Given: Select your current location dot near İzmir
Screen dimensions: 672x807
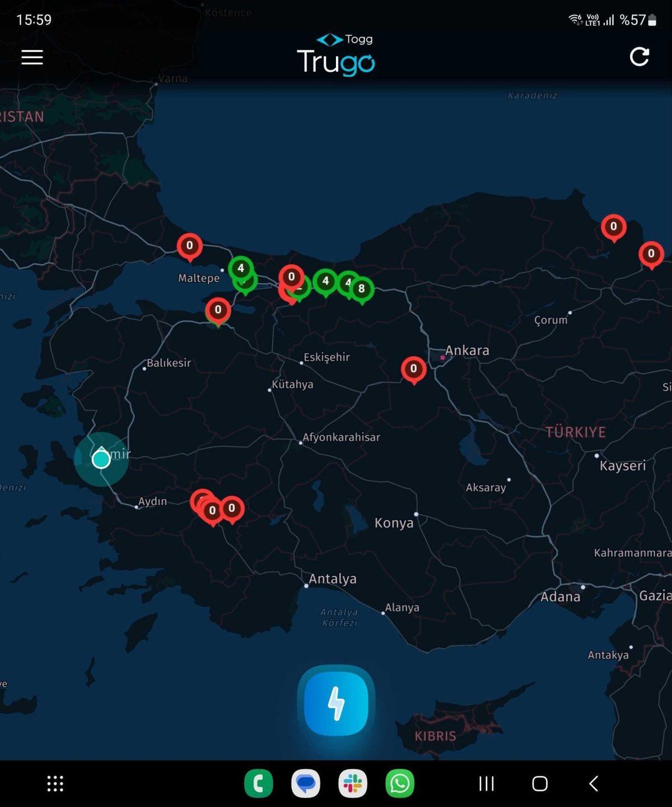Looking at the screenshot, I should click(x=101, y=460).
